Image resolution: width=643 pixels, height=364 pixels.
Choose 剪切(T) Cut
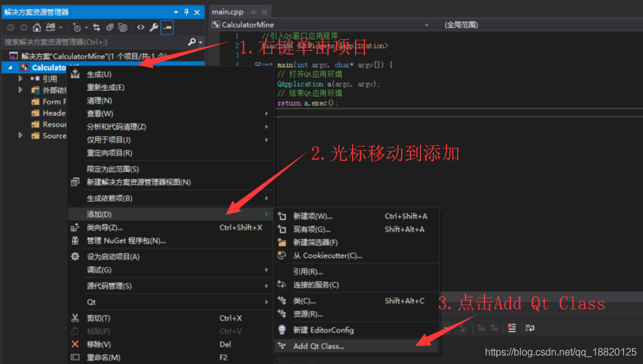[x=170, y=318]
